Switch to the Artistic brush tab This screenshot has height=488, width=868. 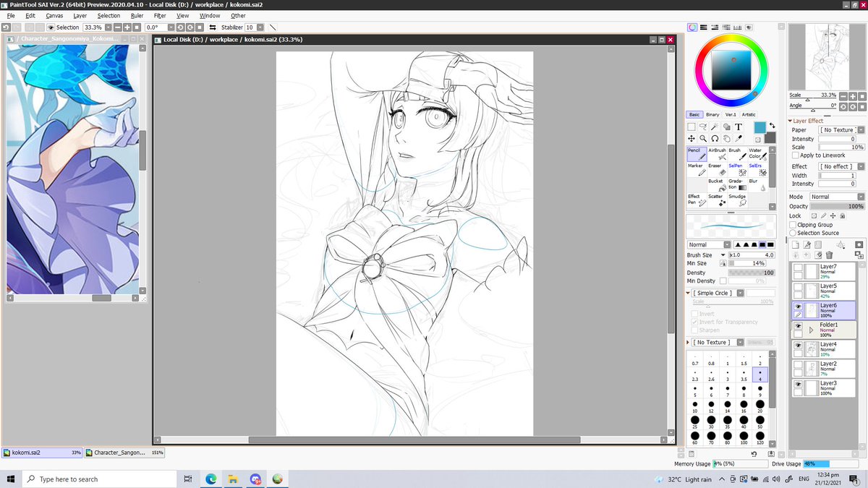click(749, 114)
